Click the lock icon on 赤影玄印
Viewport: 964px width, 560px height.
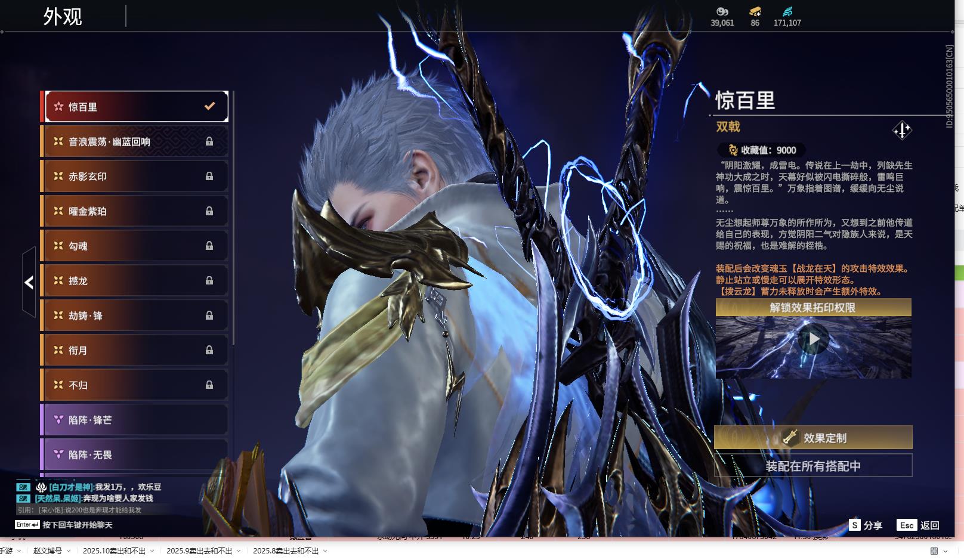(x=209, y=177)
